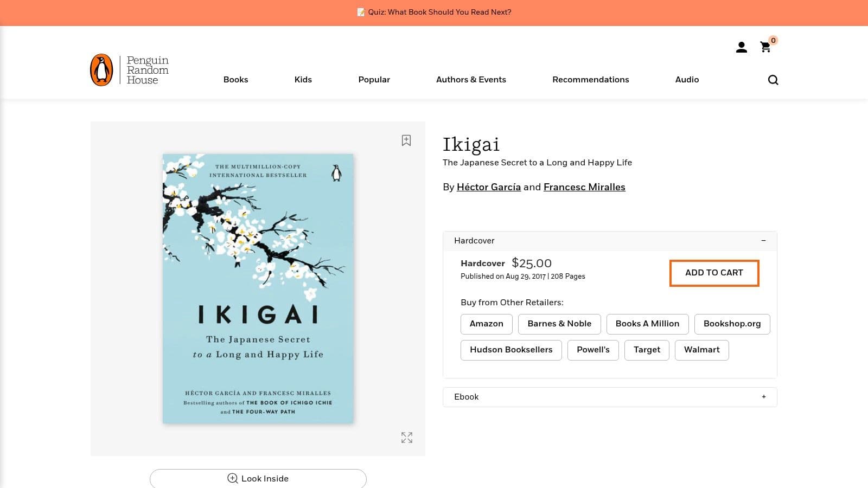Buy from Amazon retailer

(487, 324)
